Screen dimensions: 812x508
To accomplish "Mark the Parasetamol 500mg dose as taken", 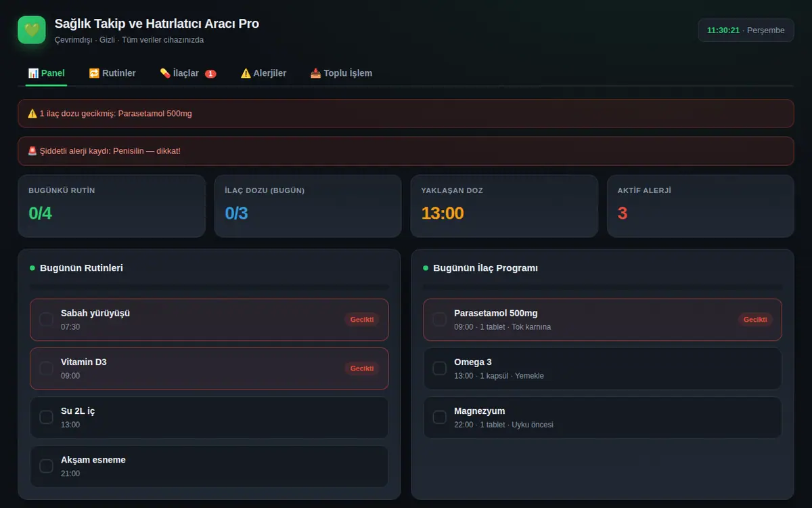I will coord(439,320).
